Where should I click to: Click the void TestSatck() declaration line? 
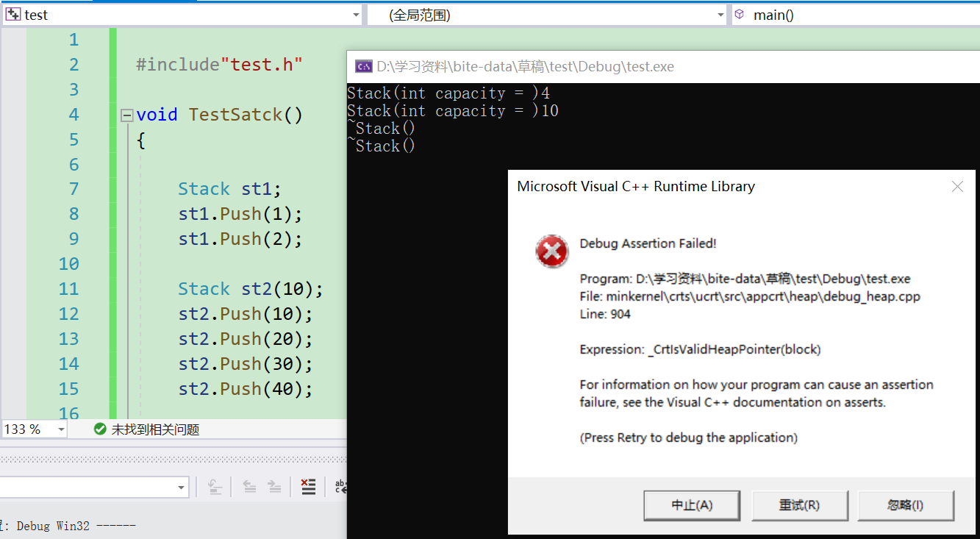coord(219,115)
